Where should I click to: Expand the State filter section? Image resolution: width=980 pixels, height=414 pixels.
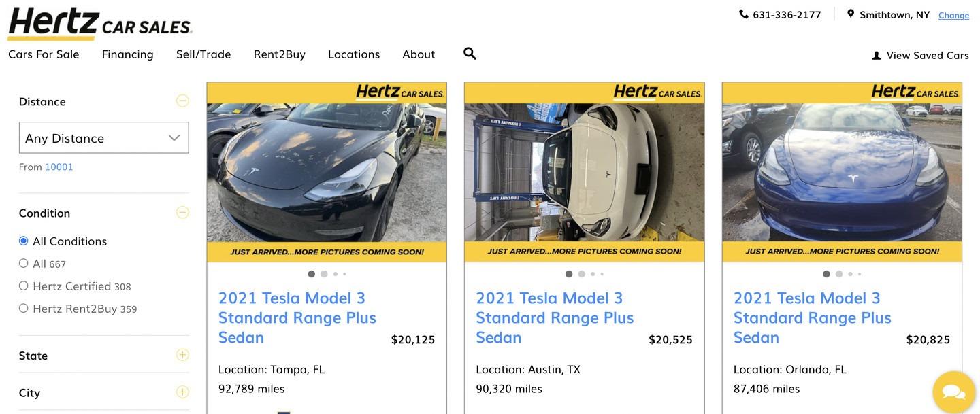[x=182, y=355]
